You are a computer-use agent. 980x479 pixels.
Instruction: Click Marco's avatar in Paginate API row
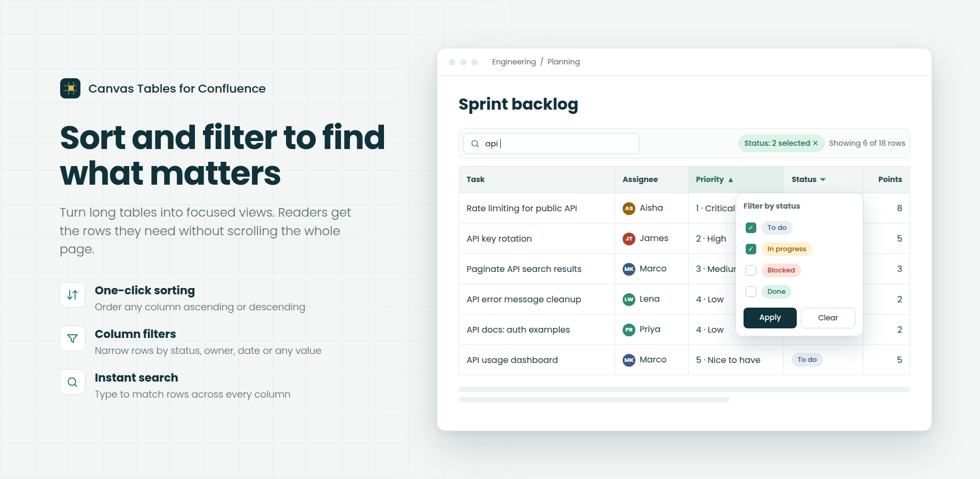pos(629,269)
